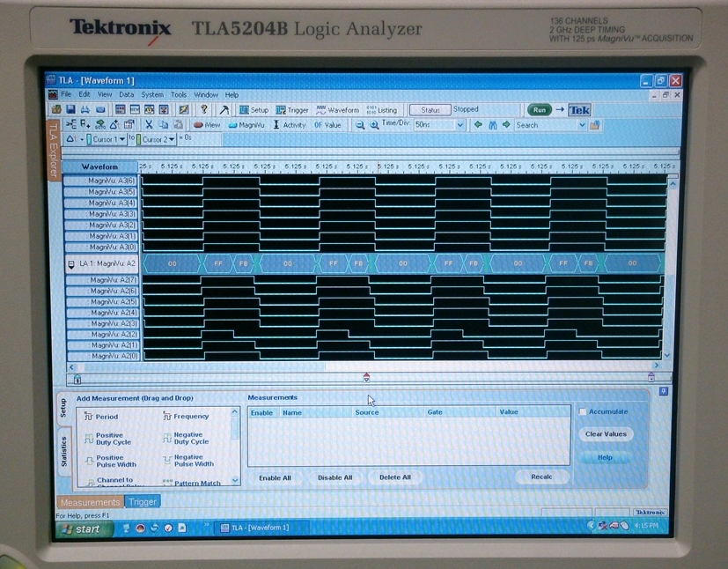Viewport: 728px width, 569px height.
Task: Switch to the Trigger bottom tab
Action: (x=142, y=502)
